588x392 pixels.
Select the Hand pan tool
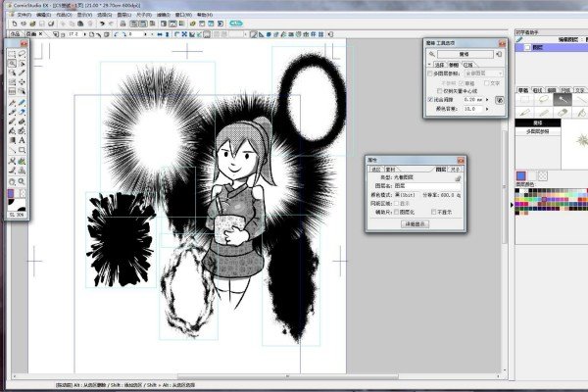click(11, 180)
